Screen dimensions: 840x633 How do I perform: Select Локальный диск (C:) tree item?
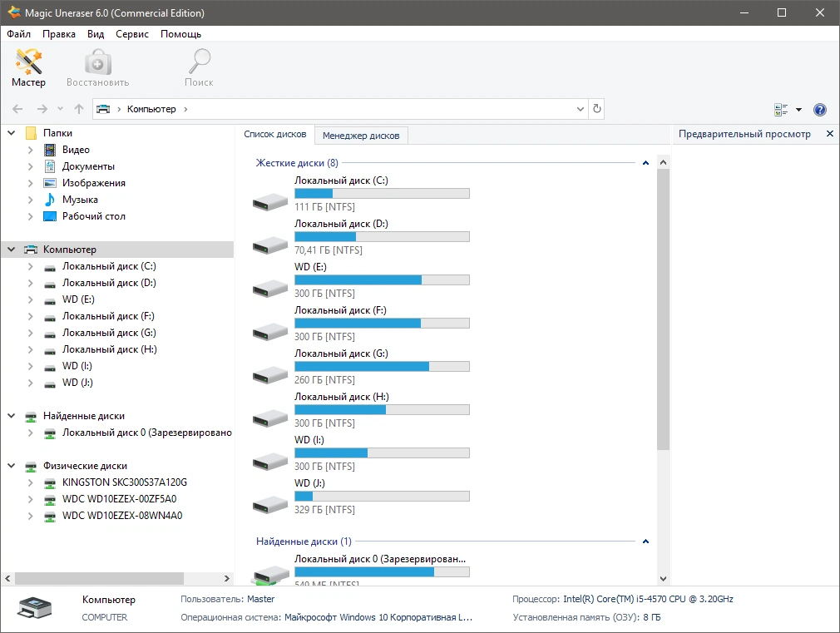tap(109, 266)
